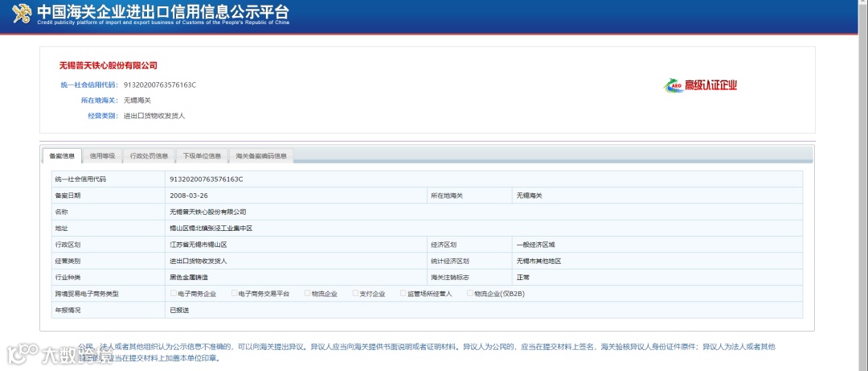The image size is (868, 371).
Task: Click 进出口货物收发货人 in the table's 经营类别 row
Action: pyautogui.click(x=199, y=261)
